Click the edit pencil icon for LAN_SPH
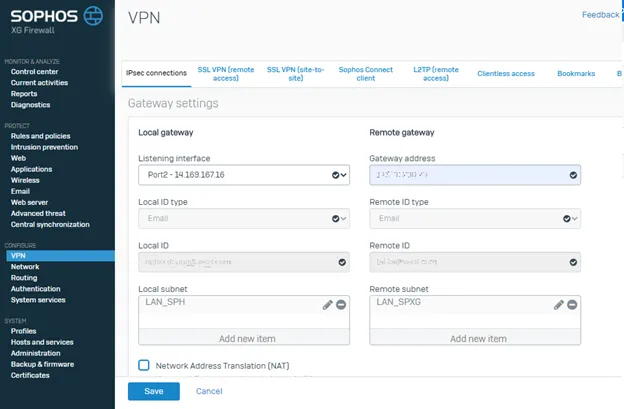 [327, 304]
